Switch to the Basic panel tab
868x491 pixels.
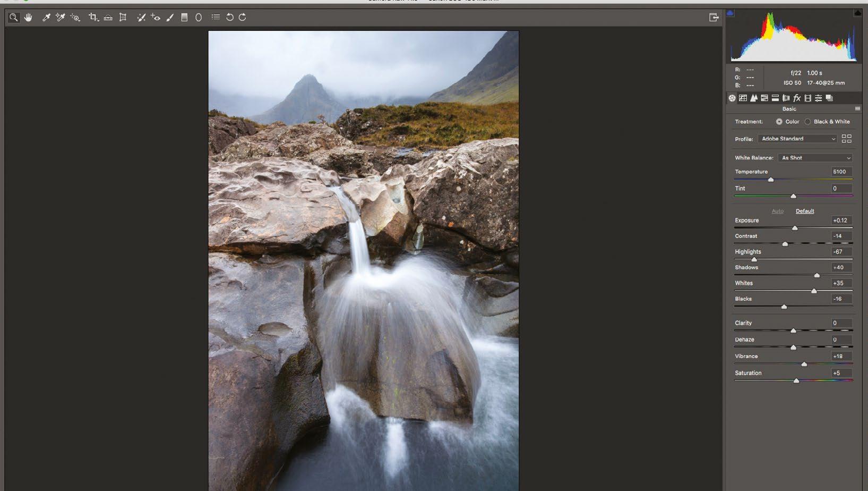point(732,98)
